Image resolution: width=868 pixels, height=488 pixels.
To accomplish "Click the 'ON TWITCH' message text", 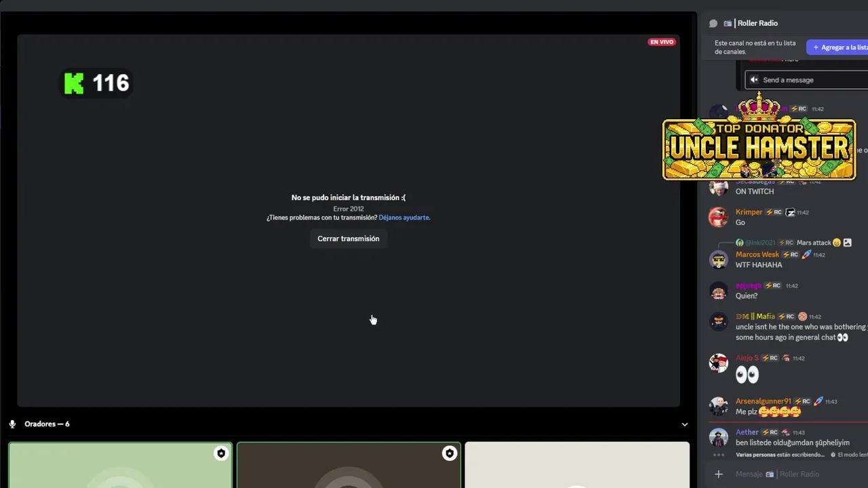I will [755, 192].
